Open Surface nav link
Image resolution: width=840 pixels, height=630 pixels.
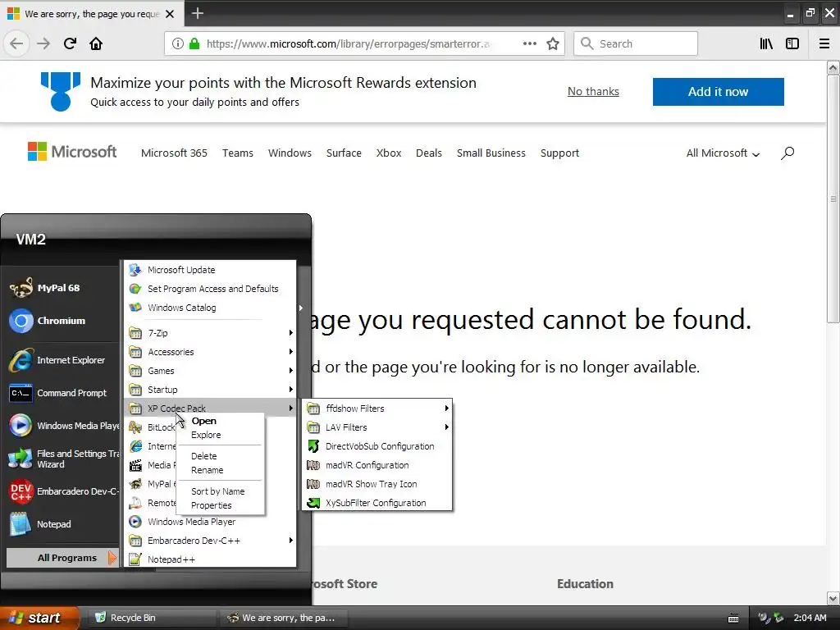[344, 153]
